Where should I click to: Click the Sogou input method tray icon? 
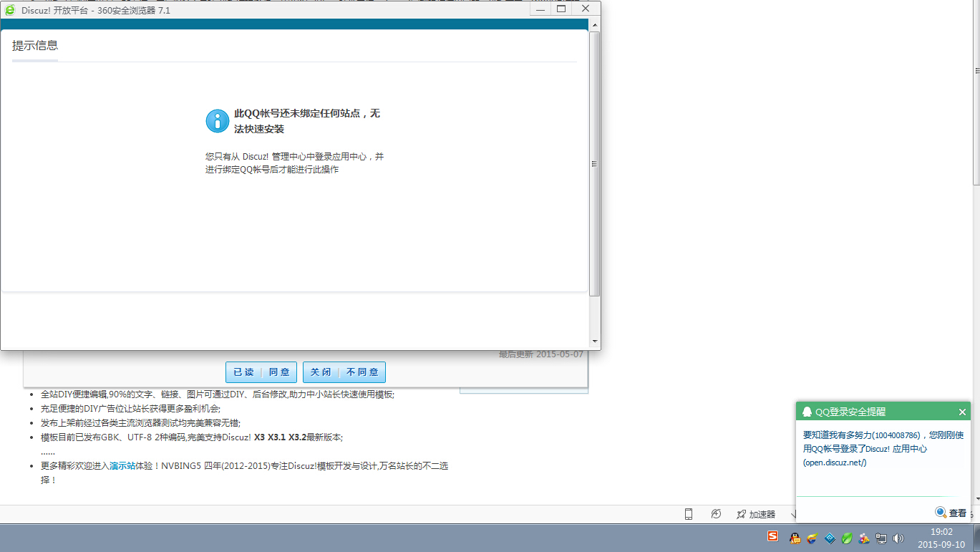(773, 536)
